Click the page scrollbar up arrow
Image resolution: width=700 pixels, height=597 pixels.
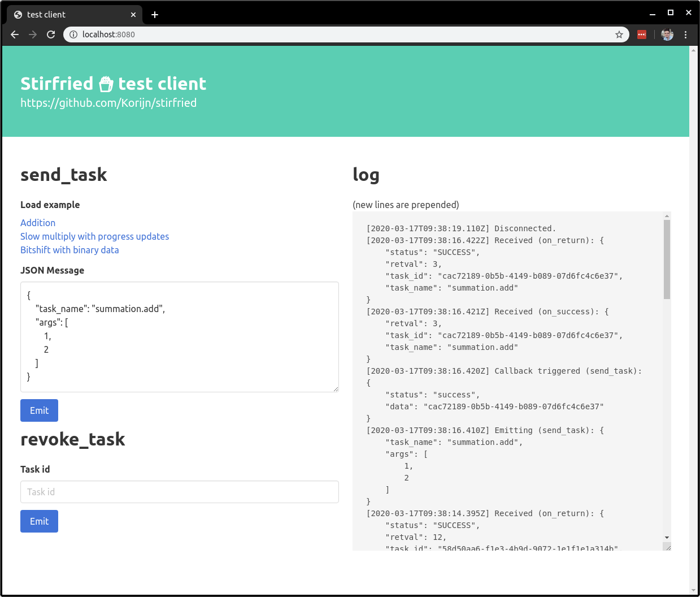tap(694, 50)
